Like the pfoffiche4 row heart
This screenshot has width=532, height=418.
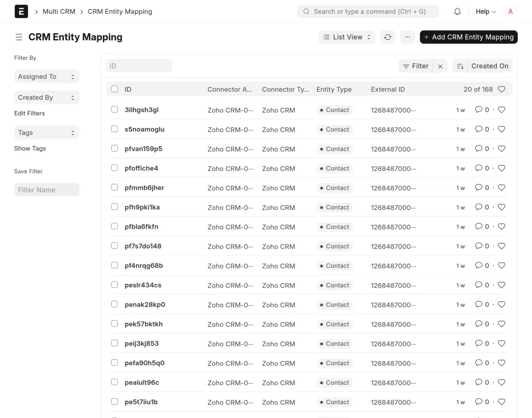click(x=501, y=168)
